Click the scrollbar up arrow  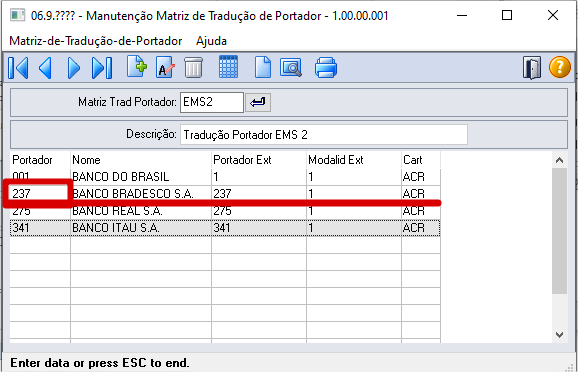[x=560, y=160]
